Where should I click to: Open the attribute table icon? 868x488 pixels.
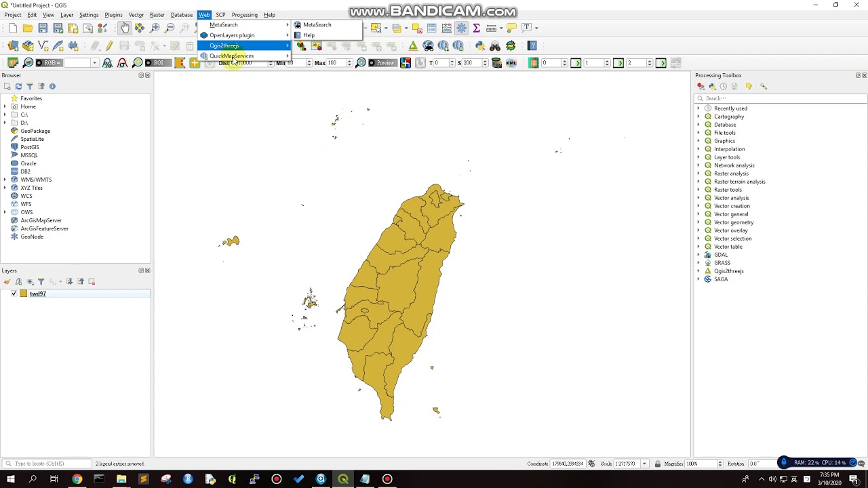click(432, 28)
